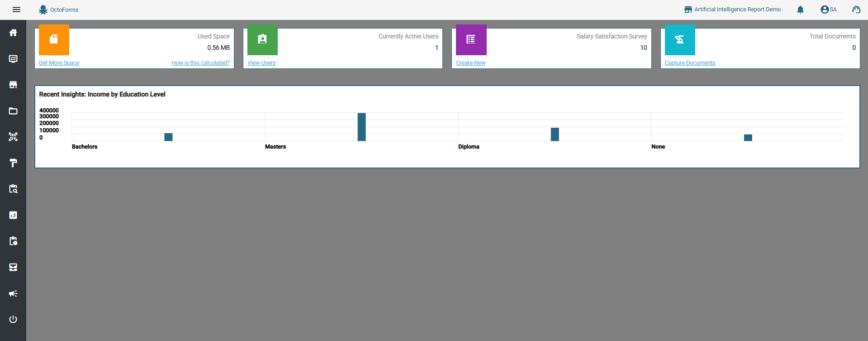Click the OctoForms brand text
This screenshot has height=341, width=868.
pyautogui.click(x=64, y=10)
